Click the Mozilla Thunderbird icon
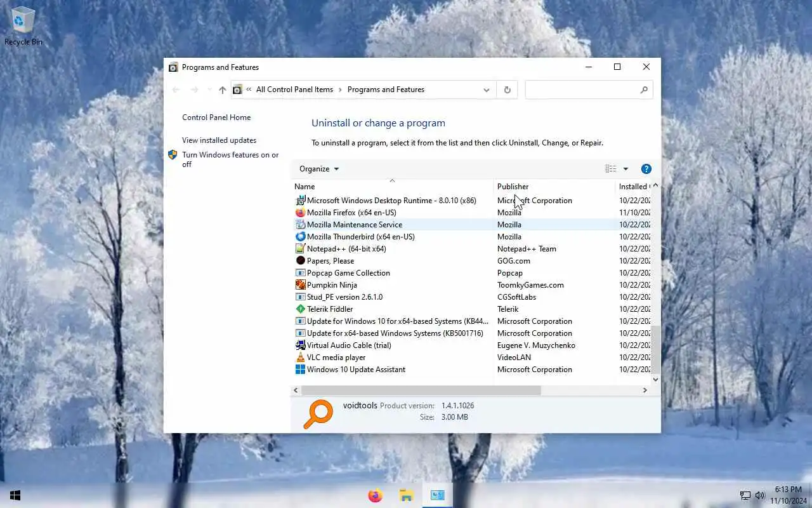812x508 pixels. click(x=301, y=237)
